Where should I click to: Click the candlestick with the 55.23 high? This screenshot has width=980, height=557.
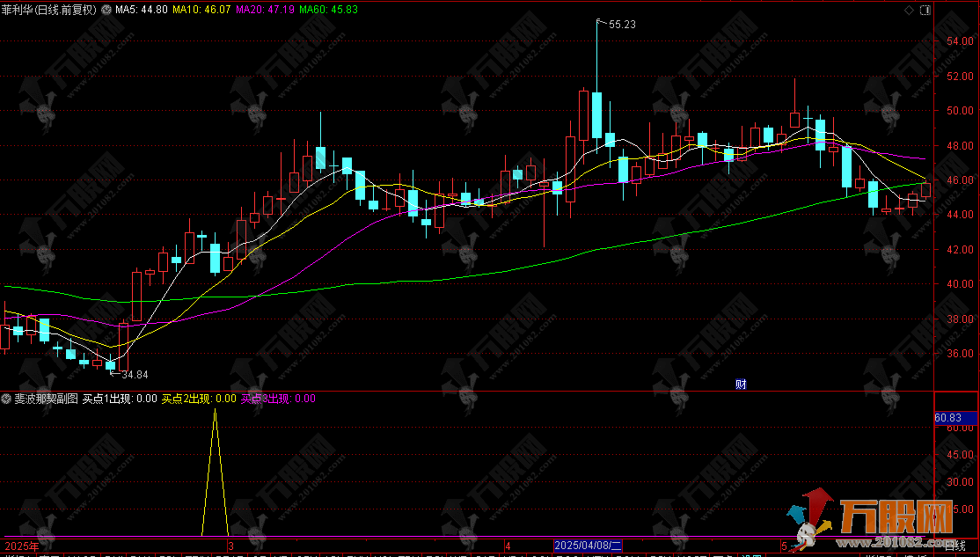point(596,114)
